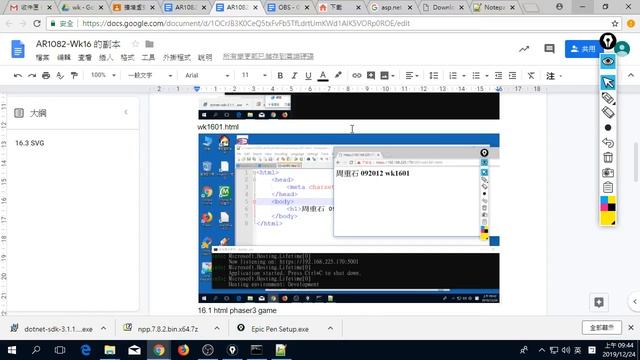The height and width of the screenshot is (360, 640).
Task: Open the paragraph style dropdown
Action: tap(150, 76)
